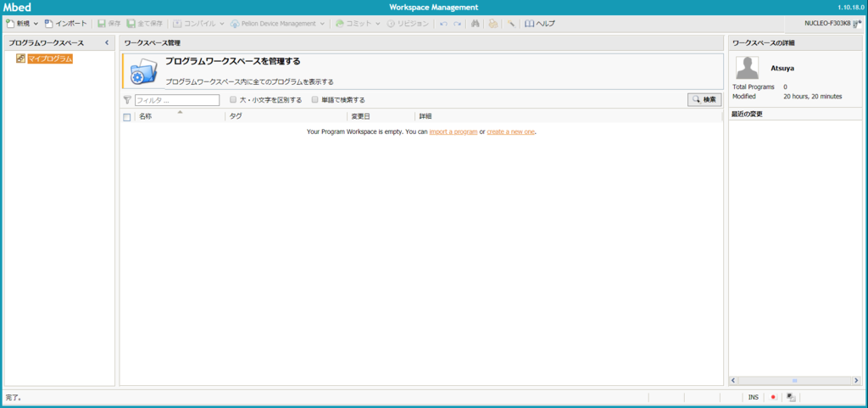868x408 pixels.
Task: Click the redo arrow icon
Action: (457, 24)
